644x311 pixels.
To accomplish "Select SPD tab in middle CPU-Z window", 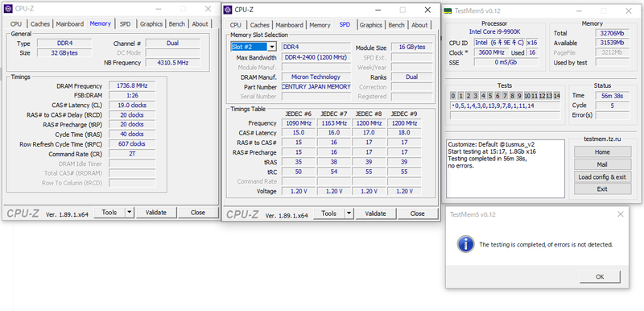I will 345,25.
